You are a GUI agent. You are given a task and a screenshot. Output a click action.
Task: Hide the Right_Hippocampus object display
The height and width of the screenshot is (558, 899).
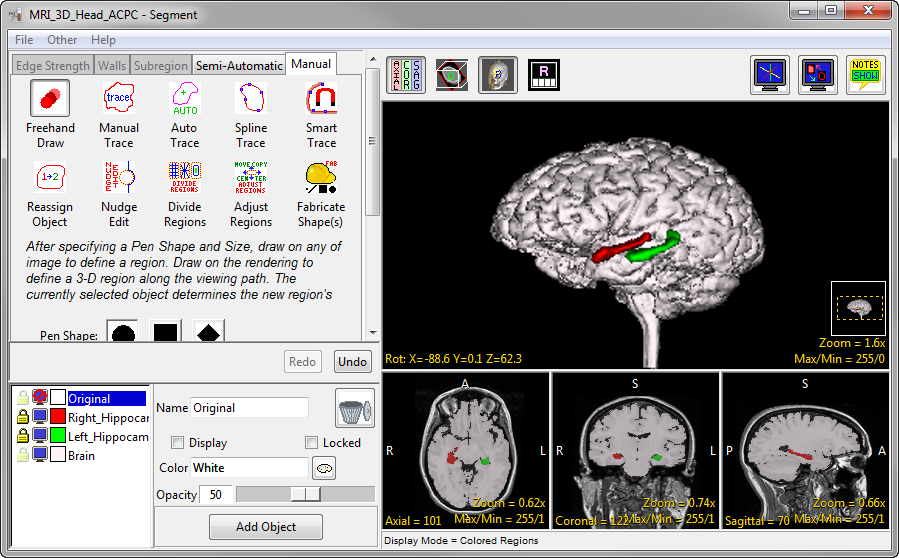pos(40,416)
